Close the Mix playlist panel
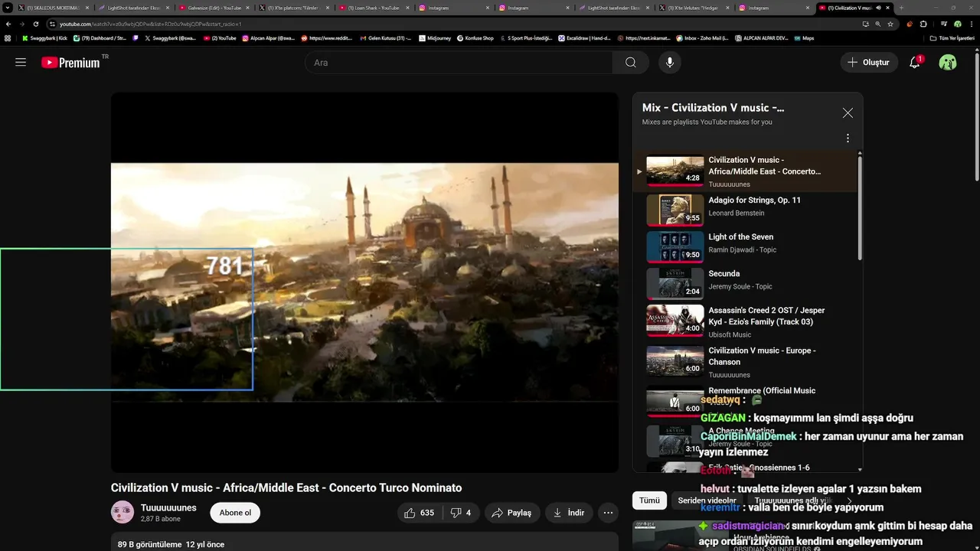Screen dimensions: 980x551 point(848,112)
